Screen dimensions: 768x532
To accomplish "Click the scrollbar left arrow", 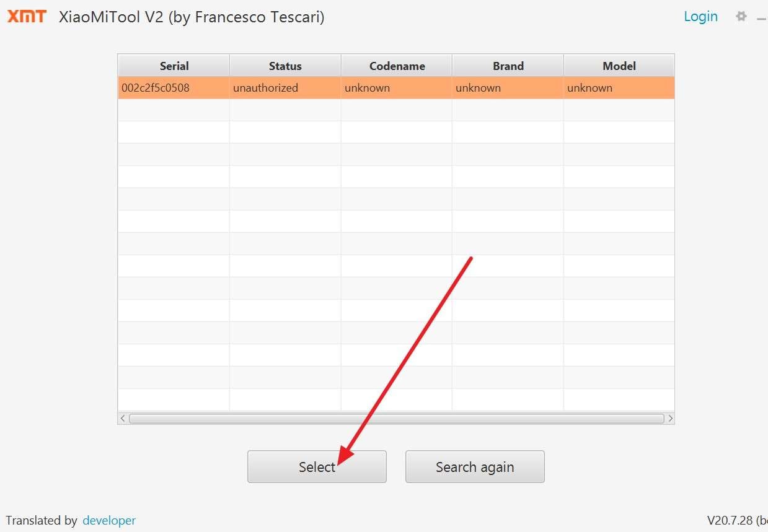I will point(123,419).
